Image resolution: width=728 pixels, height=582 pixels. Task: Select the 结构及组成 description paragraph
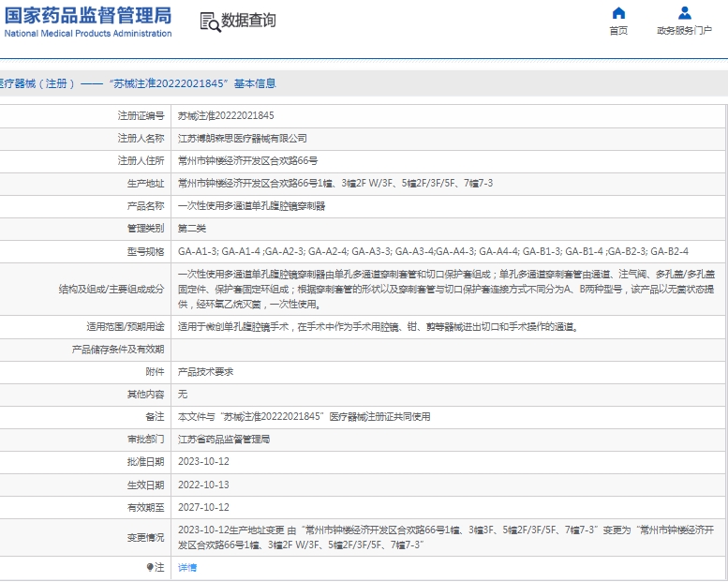pos(446,289)
